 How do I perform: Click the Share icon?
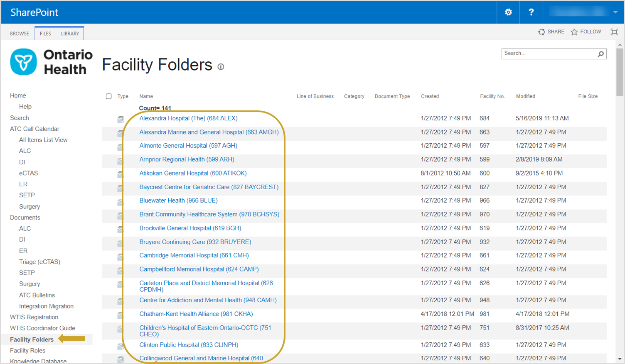click(541, 32)
